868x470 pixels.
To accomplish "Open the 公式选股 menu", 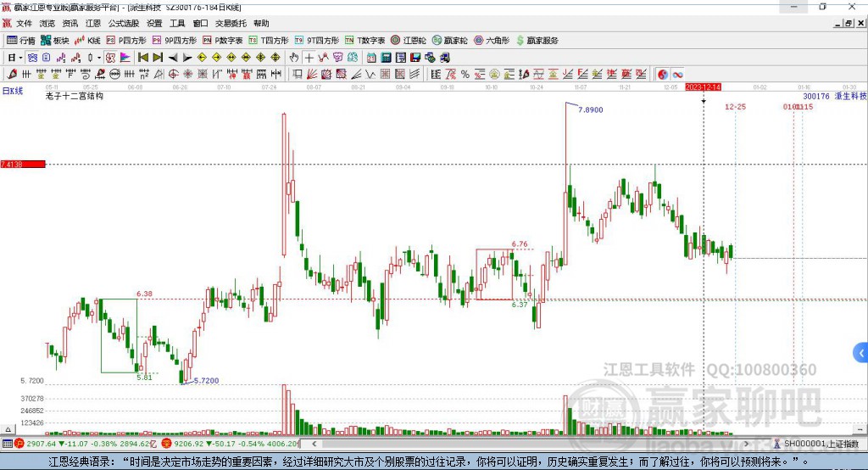I will click(x=122, y=24).
